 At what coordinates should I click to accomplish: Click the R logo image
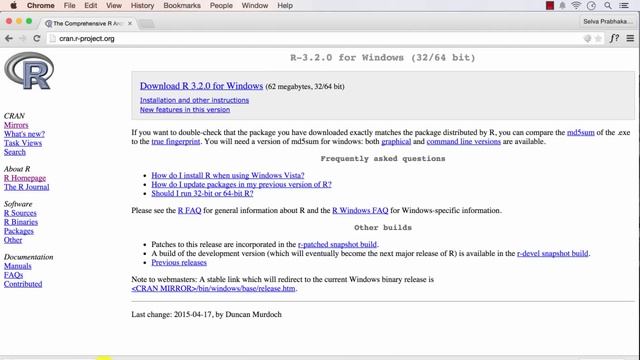click(x=29, y=71)
